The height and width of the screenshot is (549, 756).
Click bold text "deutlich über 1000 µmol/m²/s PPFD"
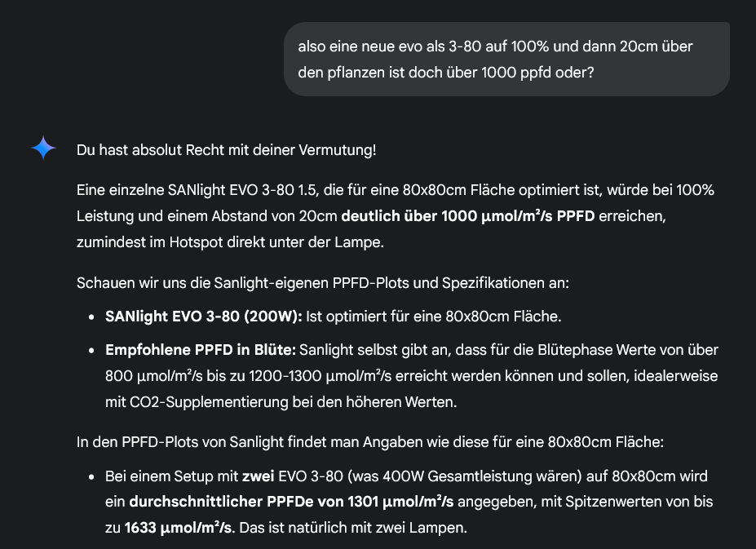[467, 216]
